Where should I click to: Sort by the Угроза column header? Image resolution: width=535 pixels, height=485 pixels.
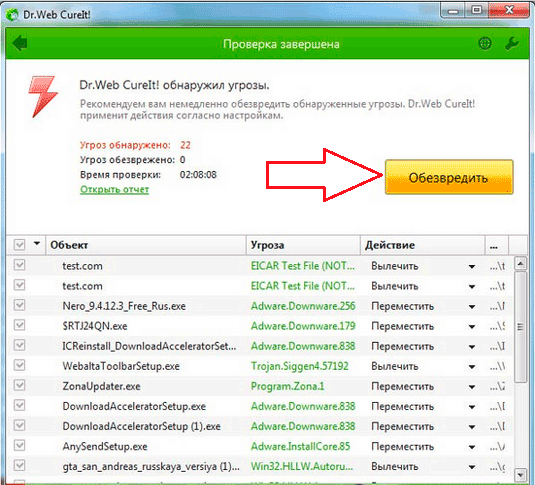303,245
